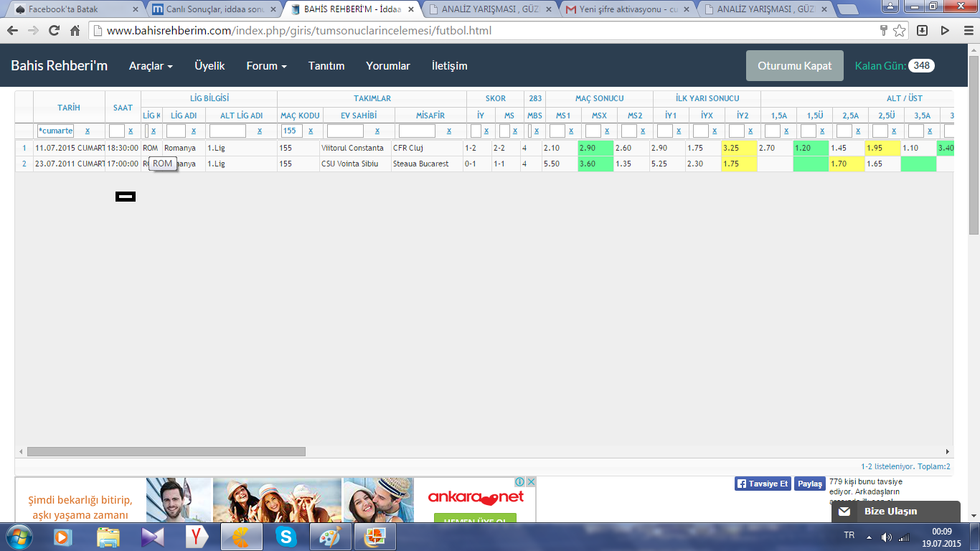Sort by the MSX column header
This screenshot has height=551, width=980.
[x=599, y=116]
